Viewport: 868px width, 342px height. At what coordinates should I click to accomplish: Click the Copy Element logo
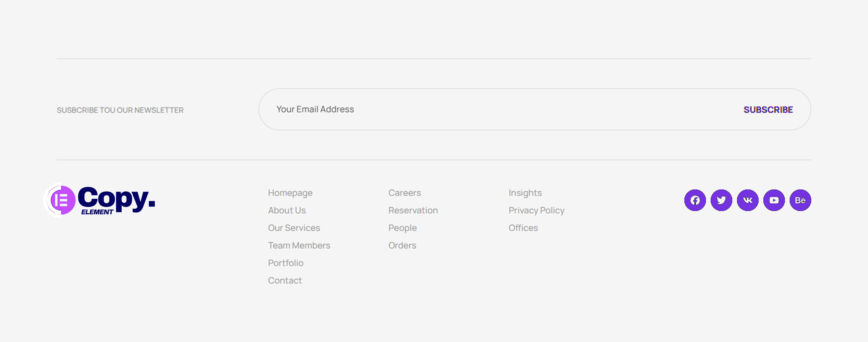pyautogui.click(x=100, y=200)
